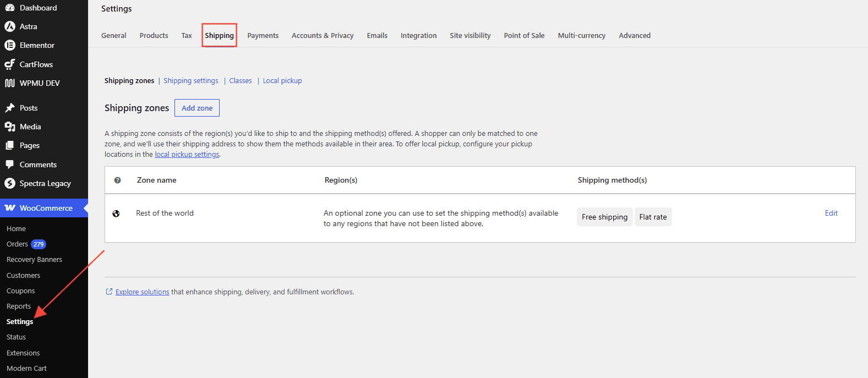868x378 pixels.
Task: Click the Free shipping method badge
Action: pos(605,217)
